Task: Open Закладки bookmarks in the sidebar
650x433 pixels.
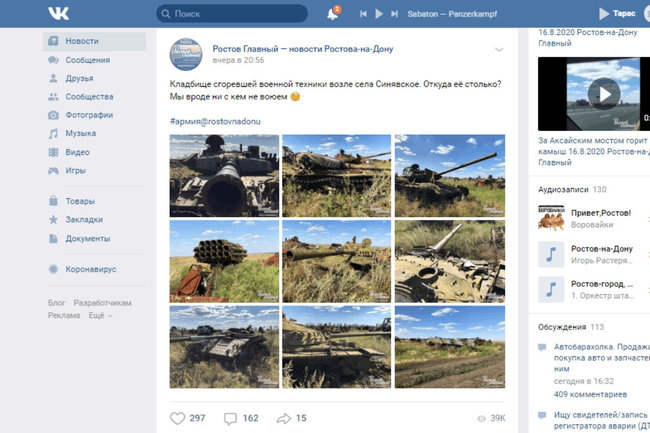Action: [86, 220]
